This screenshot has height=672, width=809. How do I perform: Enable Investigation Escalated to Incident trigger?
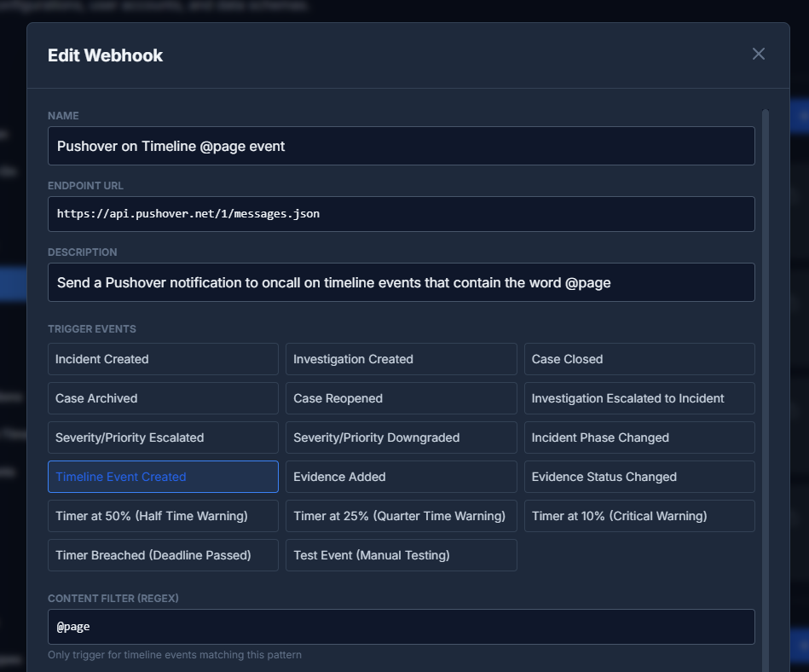pyautogui.click(x=639, y=398)
